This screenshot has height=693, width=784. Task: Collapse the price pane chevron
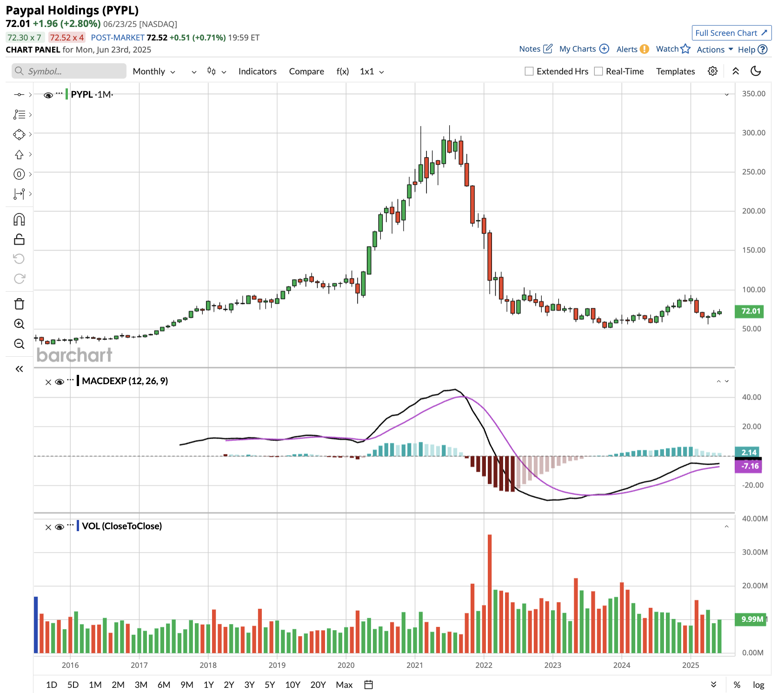[x=726, y=95]
